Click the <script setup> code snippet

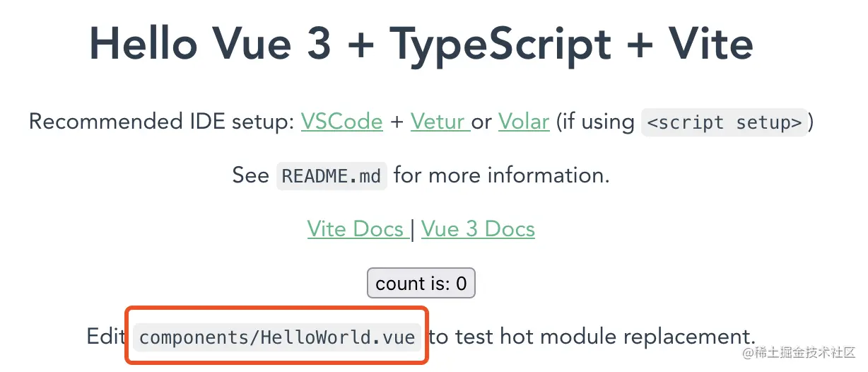pyautogui.click(x=725, y=122)
